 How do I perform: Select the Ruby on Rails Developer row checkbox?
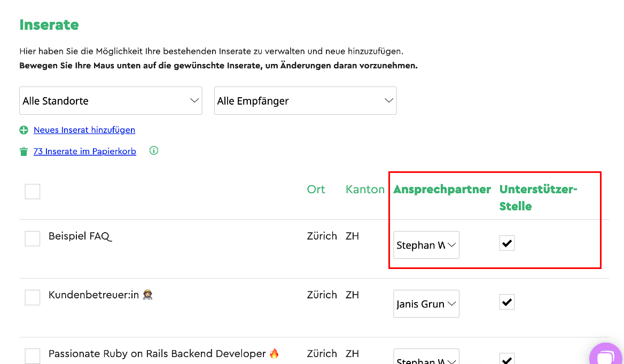pos(32,356)
